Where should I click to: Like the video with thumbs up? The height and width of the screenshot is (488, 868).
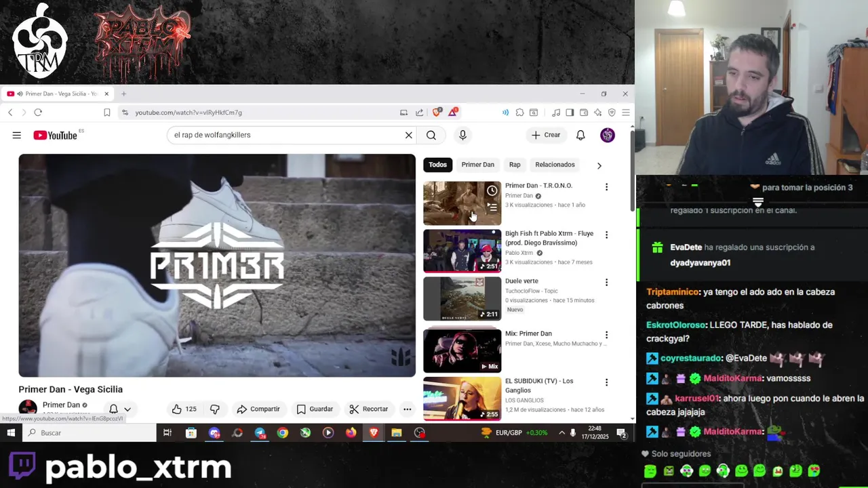[184, 409]
